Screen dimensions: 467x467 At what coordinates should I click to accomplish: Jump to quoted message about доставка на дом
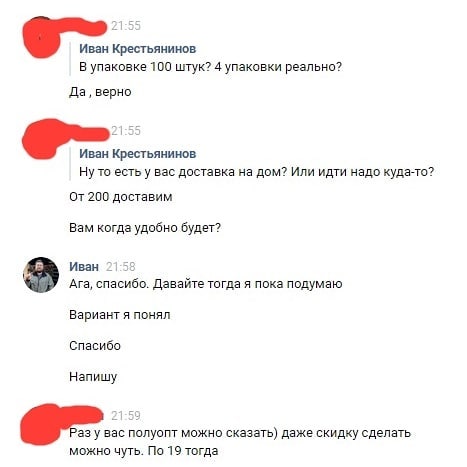[x=257, y=172]
